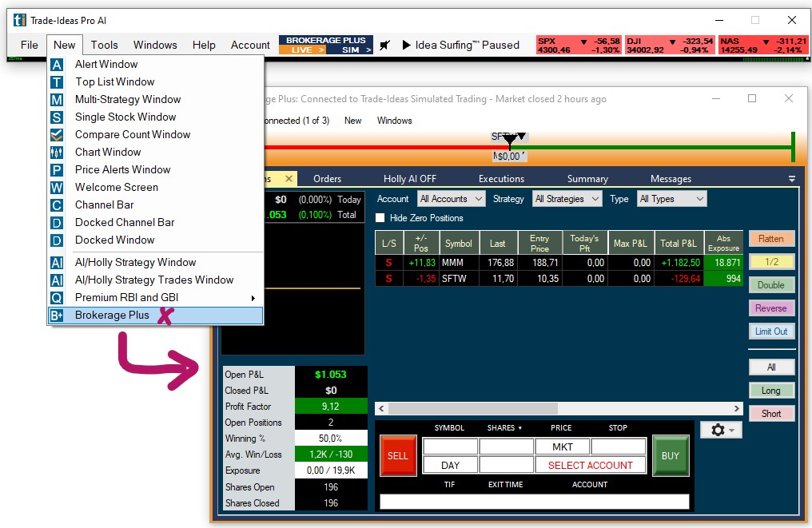Click the Brokerage Plus 'B+' icon

pos(57,316)
